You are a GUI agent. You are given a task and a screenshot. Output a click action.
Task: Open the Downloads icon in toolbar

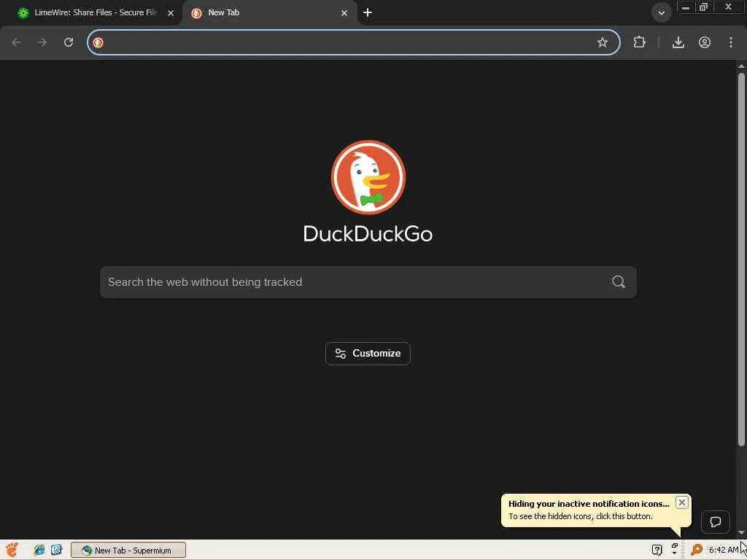pyautogui.click(x=678, y=42)
